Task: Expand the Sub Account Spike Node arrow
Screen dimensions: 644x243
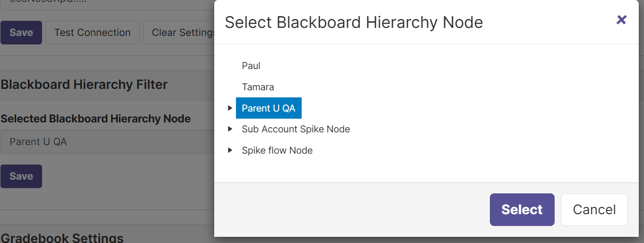Action: pos(230,129)
